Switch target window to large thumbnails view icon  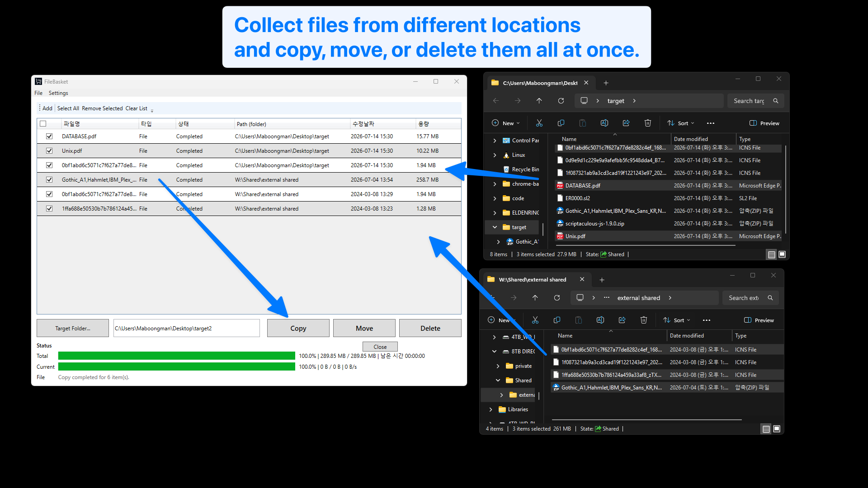pos(782,254)
